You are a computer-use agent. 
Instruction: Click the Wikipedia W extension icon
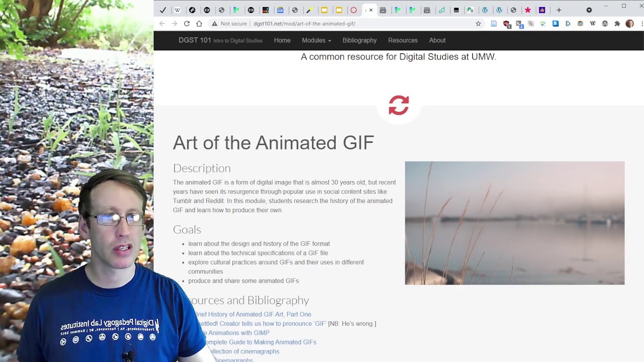593,24
